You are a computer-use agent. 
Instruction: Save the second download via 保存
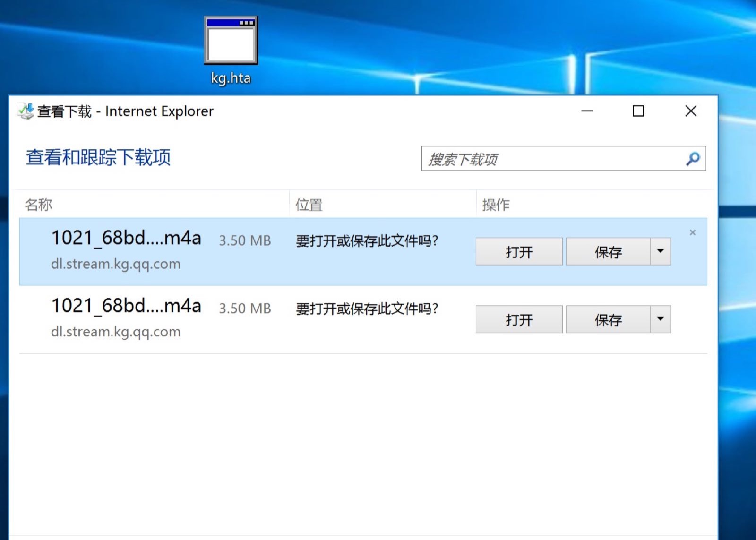tap(608, 319)
